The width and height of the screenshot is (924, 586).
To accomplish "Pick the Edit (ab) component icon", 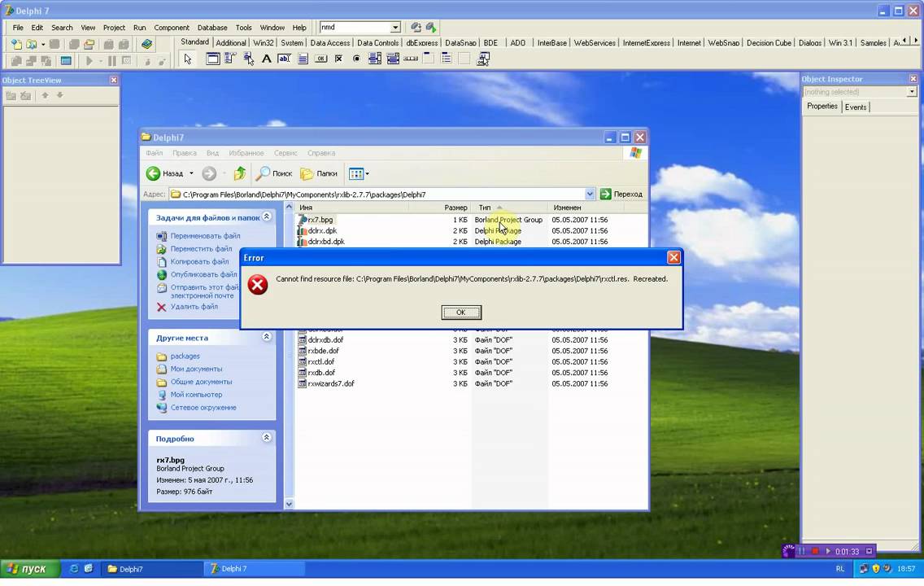I will [x=285, y=59].
